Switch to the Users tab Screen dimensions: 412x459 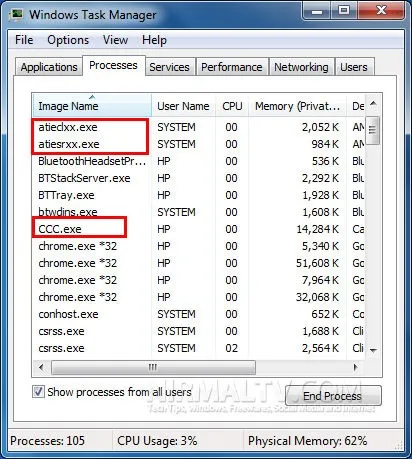click(x=354, y=67)
